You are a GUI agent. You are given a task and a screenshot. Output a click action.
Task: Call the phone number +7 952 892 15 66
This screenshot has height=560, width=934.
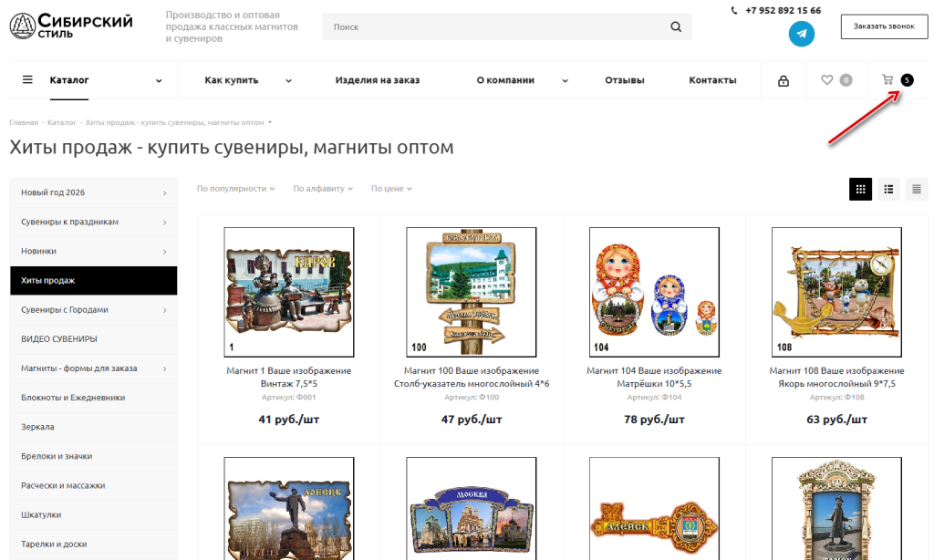pyautogui.click(x=783, y=10)
